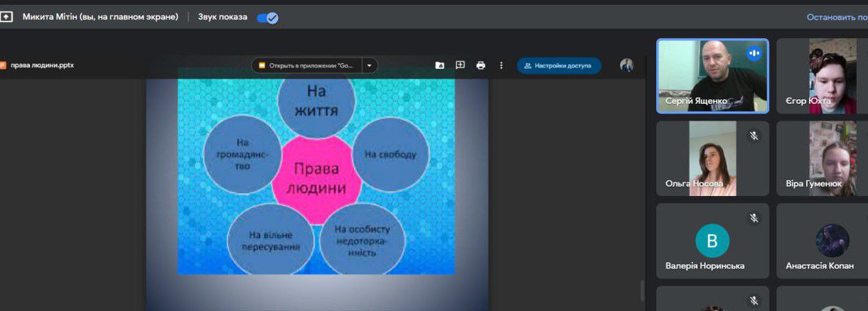Click the orange presentation file type icon
The height and width of the screenshot is (311, 868).
pos(3,65)
